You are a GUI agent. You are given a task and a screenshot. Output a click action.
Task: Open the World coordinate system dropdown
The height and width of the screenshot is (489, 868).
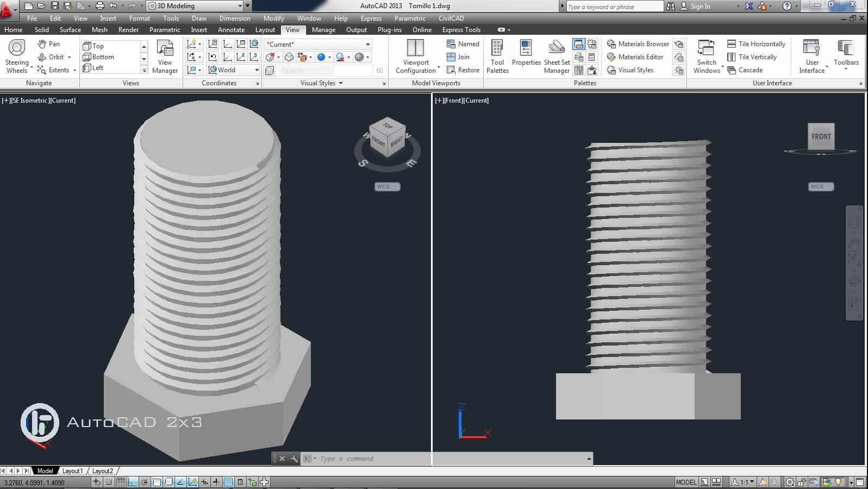[x=234, y=70]
